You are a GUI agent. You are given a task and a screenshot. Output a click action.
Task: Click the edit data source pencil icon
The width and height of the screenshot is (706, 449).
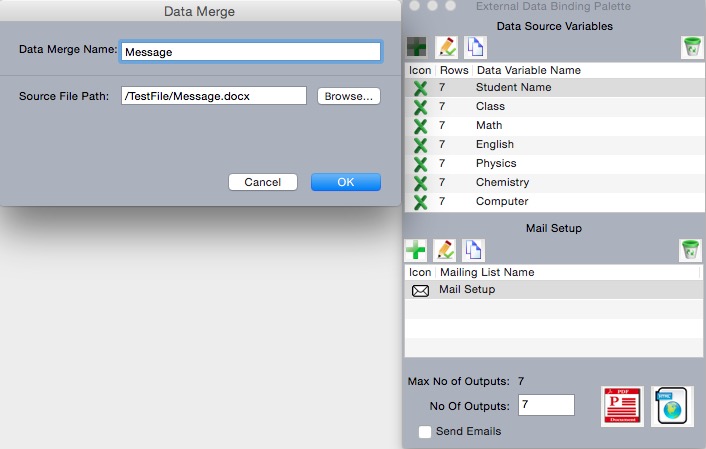446,47
